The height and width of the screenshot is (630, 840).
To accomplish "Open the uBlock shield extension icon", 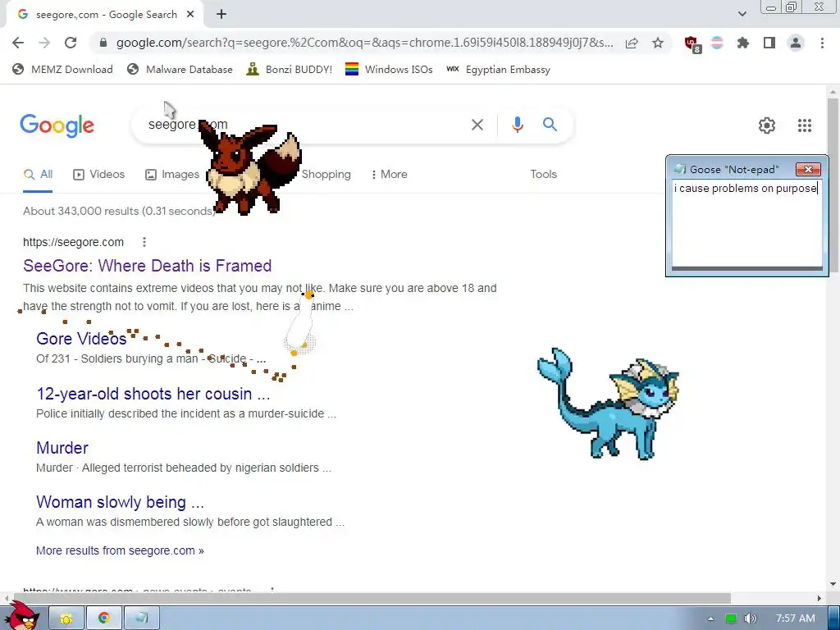I will click(x=692, y=43).
